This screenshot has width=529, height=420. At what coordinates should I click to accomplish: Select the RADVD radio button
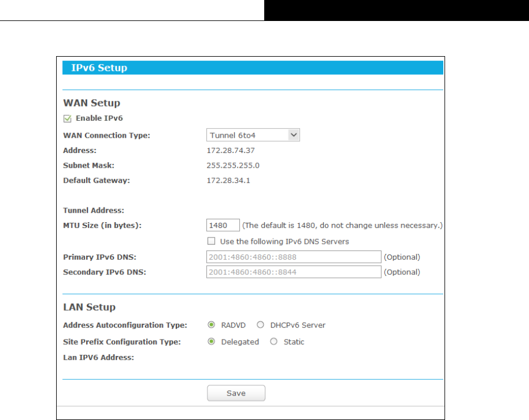211,325
